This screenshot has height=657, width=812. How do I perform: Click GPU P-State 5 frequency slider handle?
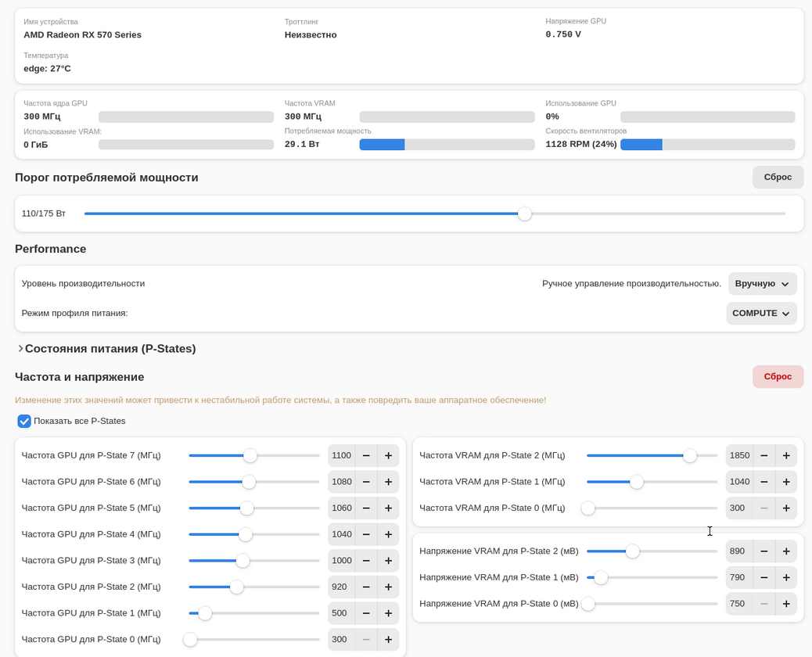pos(247,508)
